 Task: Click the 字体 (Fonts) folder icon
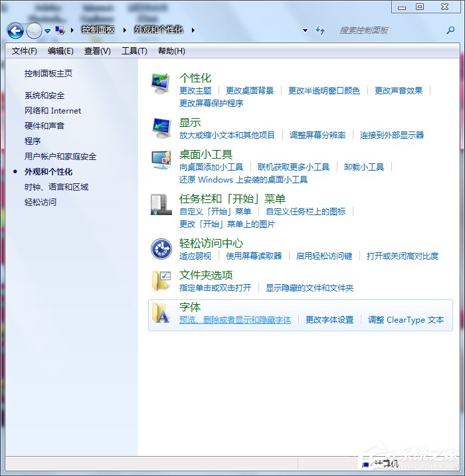161,313
